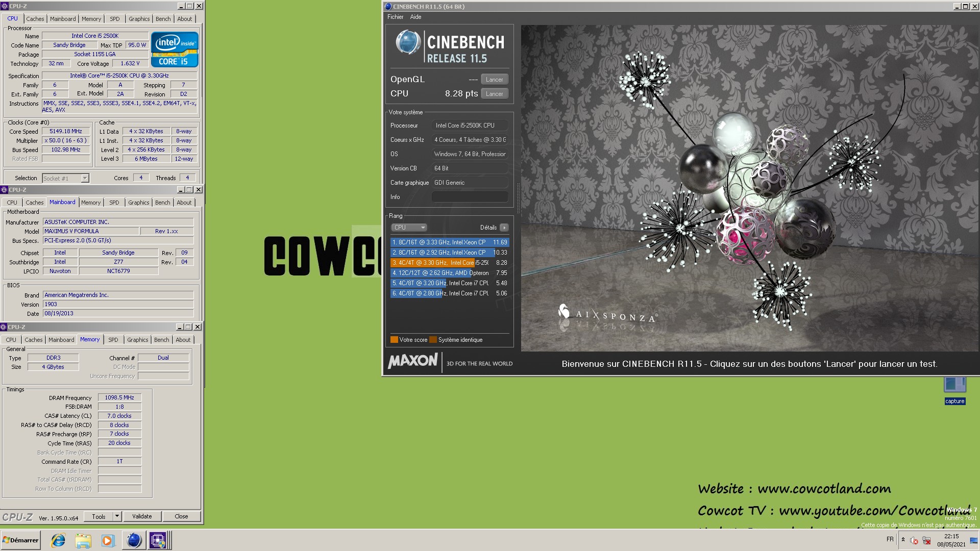Run the OpenGL test with Lancer
The height and width of the screenshot is (551, 980).
click(x=494, y=79)
